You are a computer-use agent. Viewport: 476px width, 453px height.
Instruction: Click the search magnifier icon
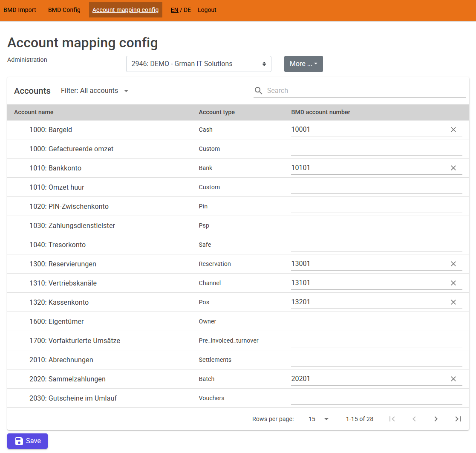pyautogui.click(x=258, y=90)
